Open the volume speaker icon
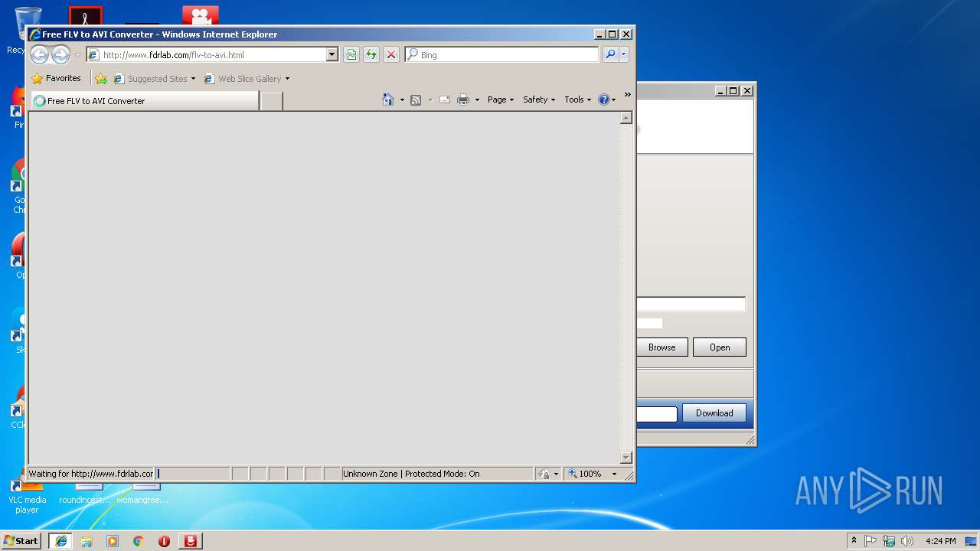Viewport: 980px width, 551px height. coord(907,541)
